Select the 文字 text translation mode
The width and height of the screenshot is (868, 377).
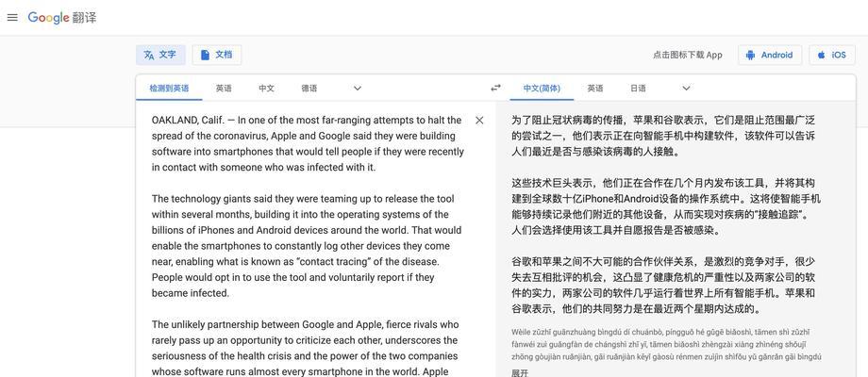click(x=160, y=55)
